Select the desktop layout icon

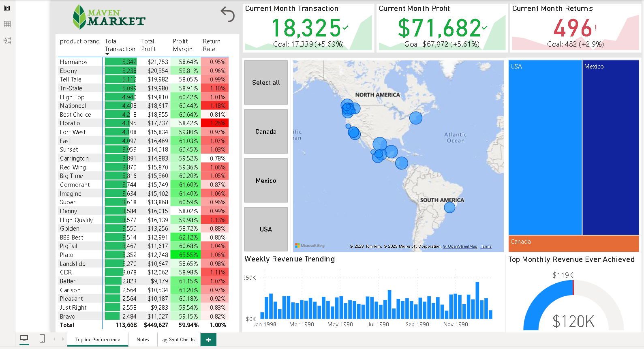point(24,339)
